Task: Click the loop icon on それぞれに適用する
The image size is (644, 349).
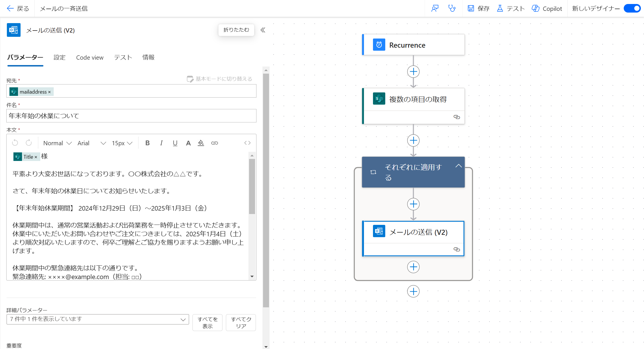Action: pos(373,172)
